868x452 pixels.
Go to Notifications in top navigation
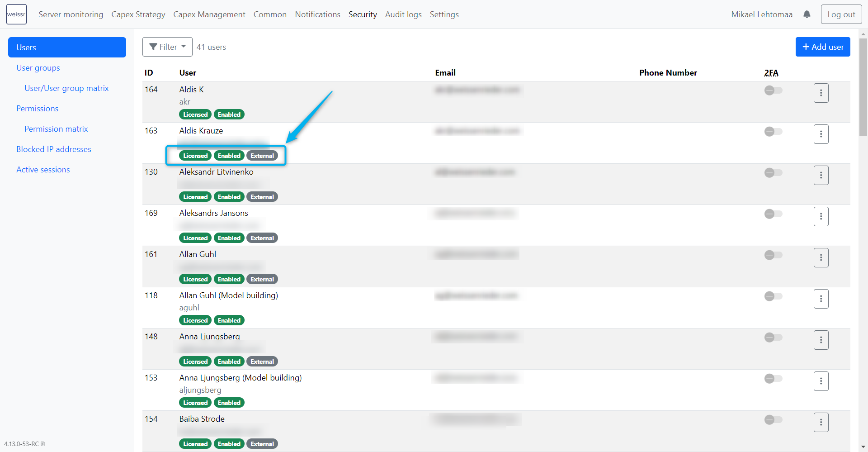pyautogui.click(x=318, y=14)
